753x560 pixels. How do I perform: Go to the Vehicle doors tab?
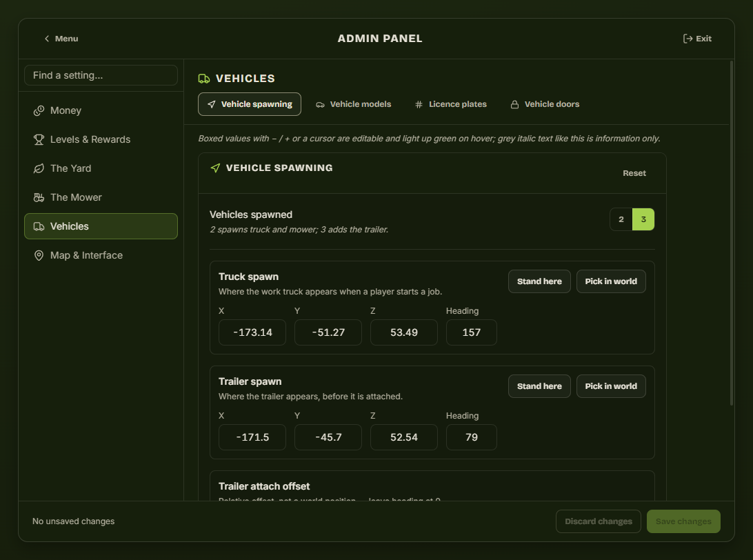pyautogui.click(x=545, y=104)
